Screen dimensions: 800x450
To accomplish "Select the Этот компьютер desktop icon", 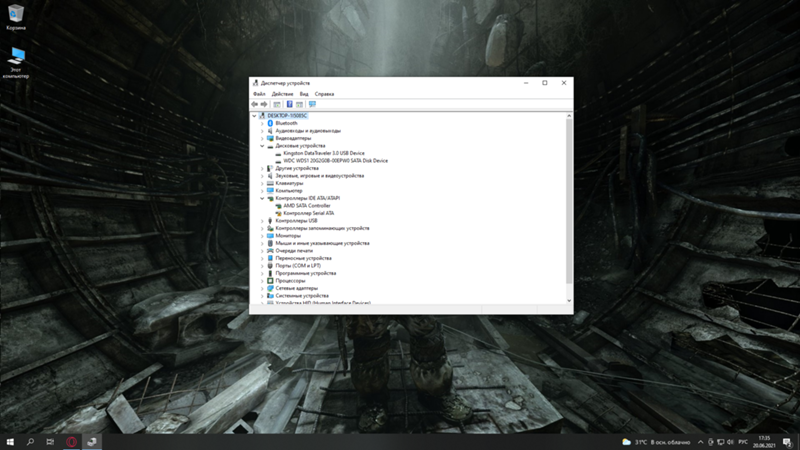I will point(16,62).
